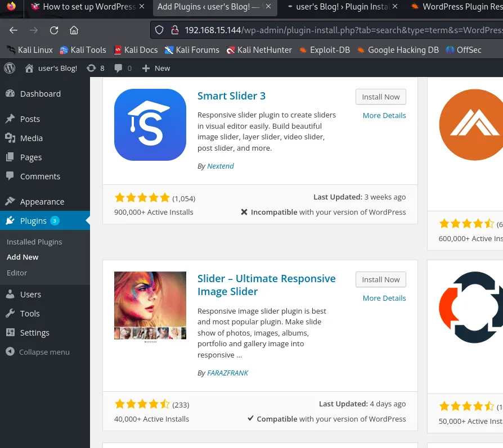This screenshot has height=448, width=503.
Task: Open Installed Plugins submenu
Action: 34,242
